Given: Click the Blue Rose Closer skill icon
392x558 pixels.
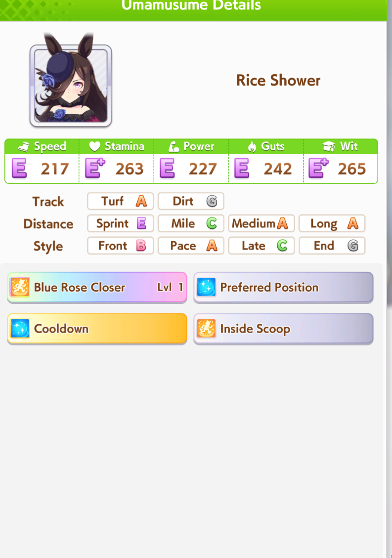Looking at the screenshot, I should tap(20, 287).
